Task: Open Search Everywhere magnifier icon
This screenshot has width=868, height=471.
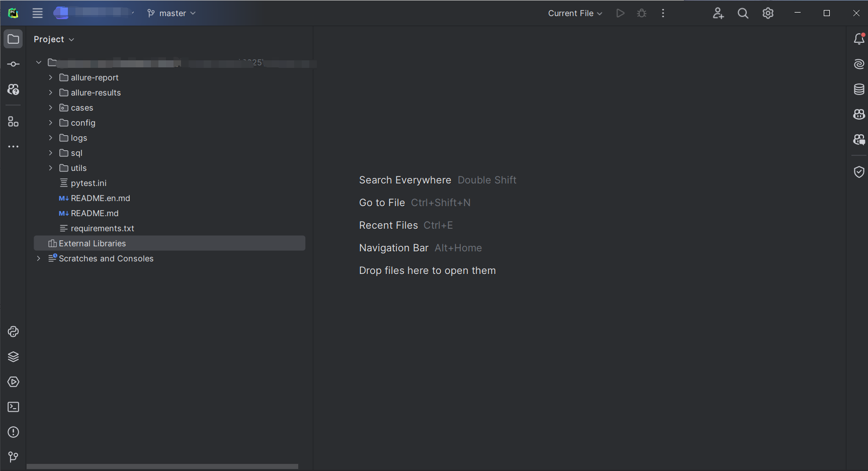Action: point(743,13)
